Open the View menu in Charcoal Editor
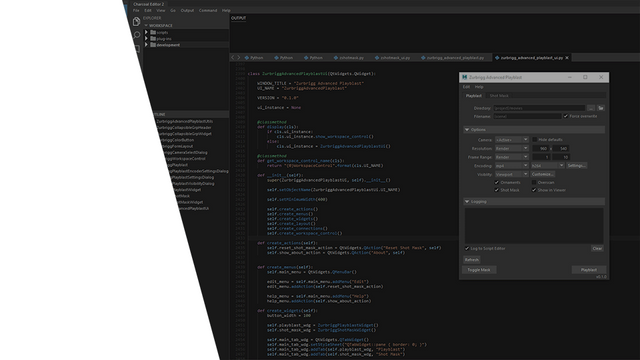640x360 pixels. pyautogui.click(x=161, y=11)
